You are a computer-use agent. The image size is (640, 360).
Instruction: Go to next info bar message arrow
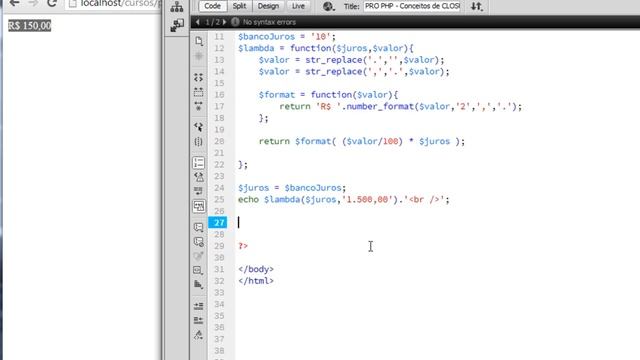(224, 22)
